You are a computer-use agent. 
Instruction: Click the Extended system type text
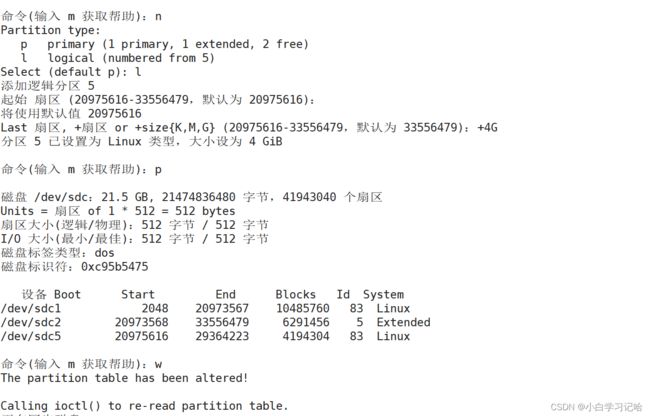pyautogui.click(x=403, y=322)
